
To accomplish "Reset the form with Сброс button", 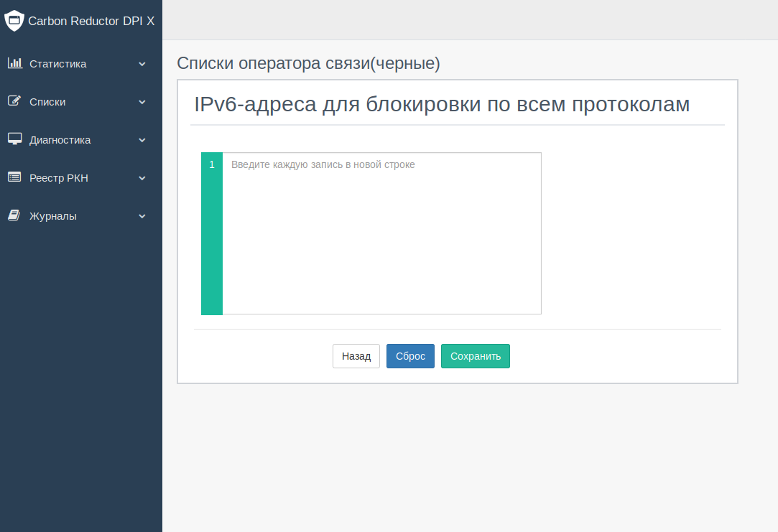I will click(x=410, y=356).
